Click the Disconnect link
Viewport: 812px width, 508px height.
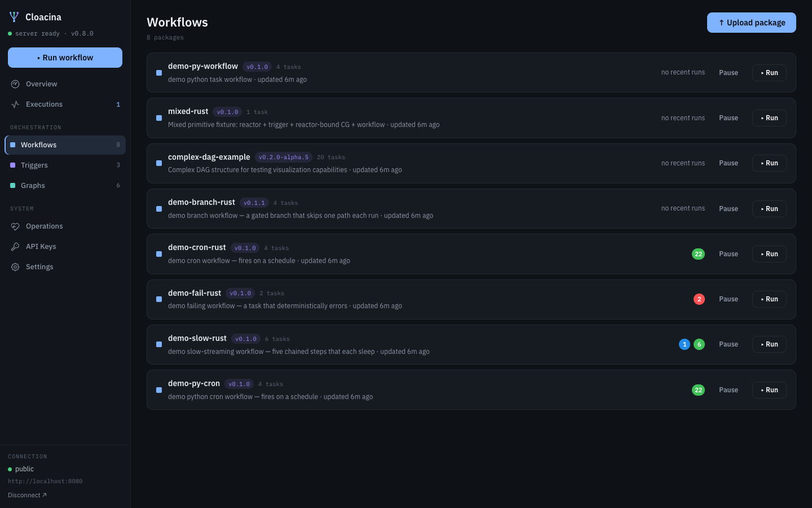tap(27, 495)
